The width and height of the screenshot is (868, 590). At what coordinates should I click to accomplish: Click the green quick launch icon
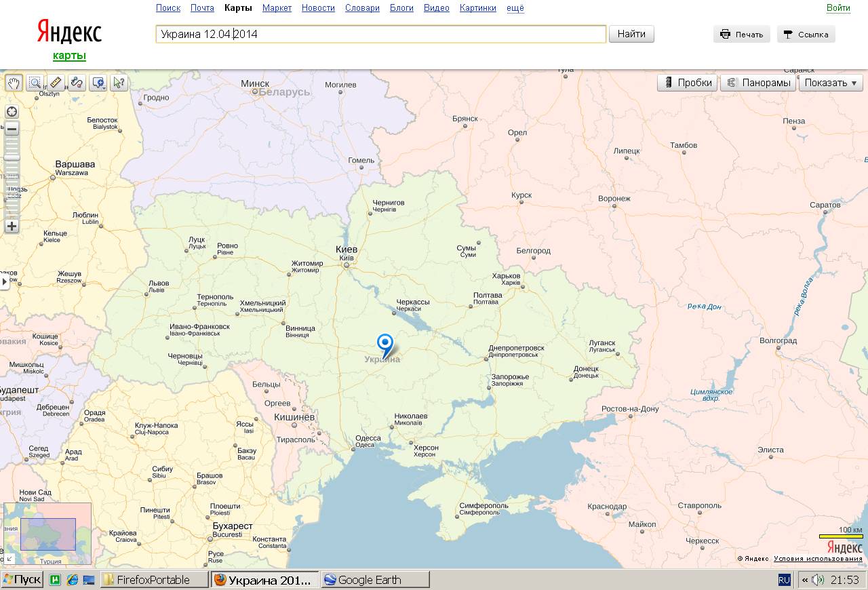pyautogui.click(x=55, y=580)
